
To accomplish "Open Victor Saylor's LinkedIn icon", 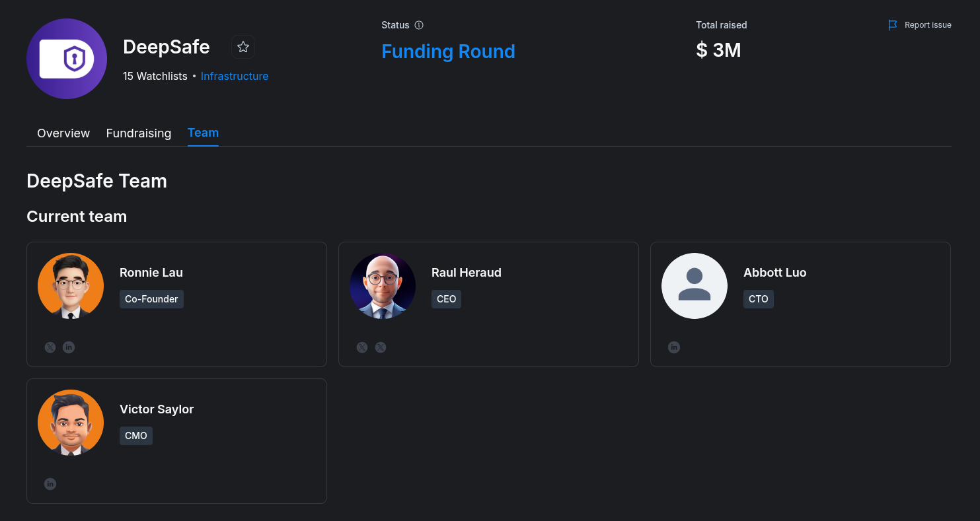I will 50,484.
